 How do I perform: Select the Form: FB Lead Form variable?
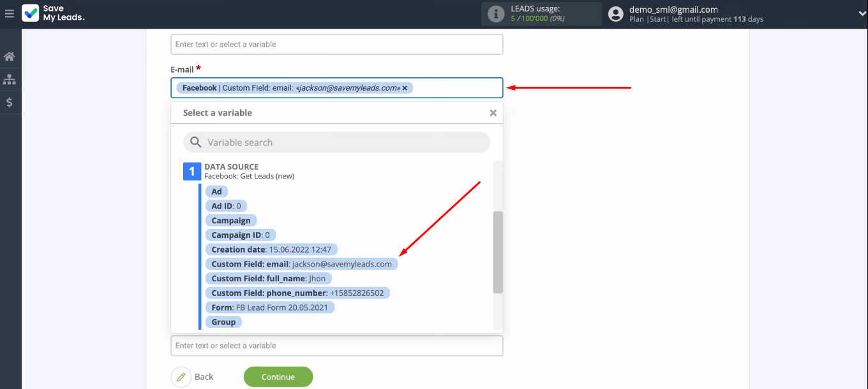(269, 307)
